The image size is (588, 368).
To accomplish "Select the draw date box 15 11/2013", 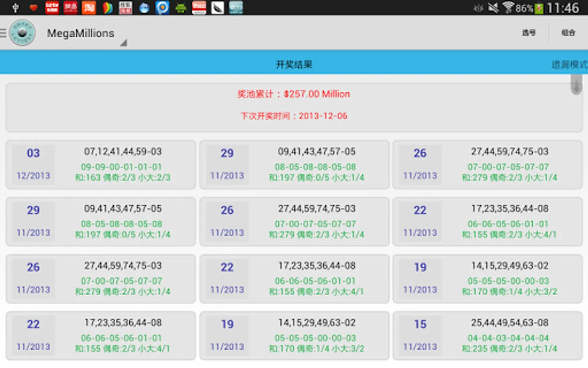I will pyautogui.click(x=420, y=335).
